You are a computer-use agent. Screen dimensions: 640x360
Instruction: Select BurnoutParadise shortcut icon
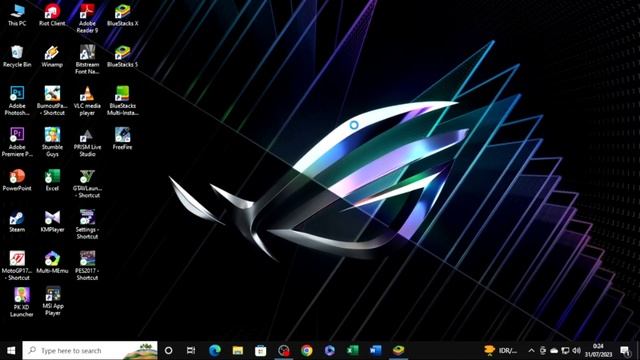(52, 101)
